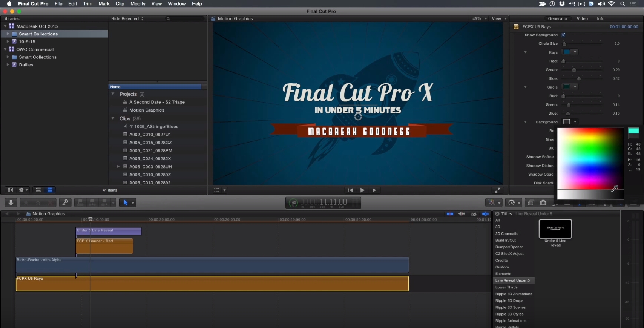Hide the Libraries sidebar icon
The width and height of the screenshot is (644, 328).
[x=11, y=190]
